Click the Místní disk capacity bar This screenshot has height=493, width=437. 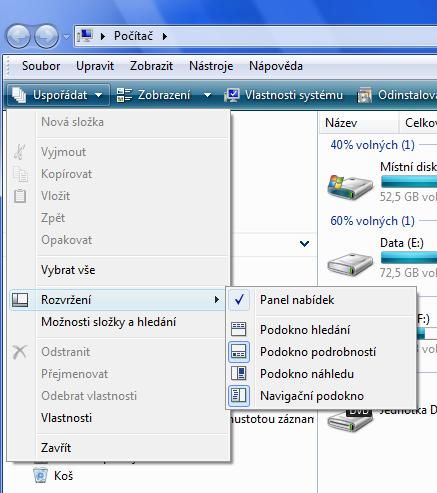pyautogui.click(x=409, y=182)
